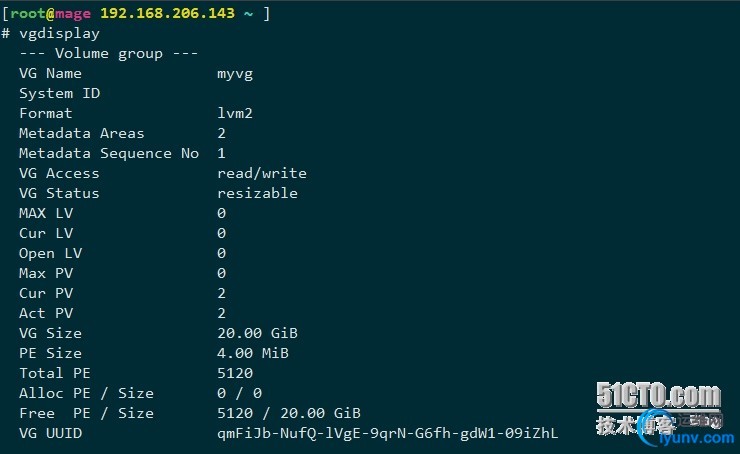Click the Cur PV value 2
The height and width of the screenshot is (454, 740).
pyautogui.click(x=221, y=293)
